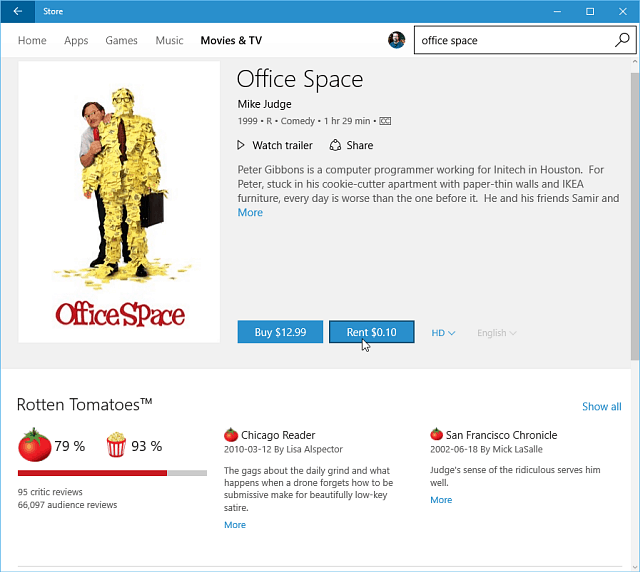Click the Watch trailer play icon
Image resolution: width=640 pixels, height=572 pixels.
tap(241, 145)
